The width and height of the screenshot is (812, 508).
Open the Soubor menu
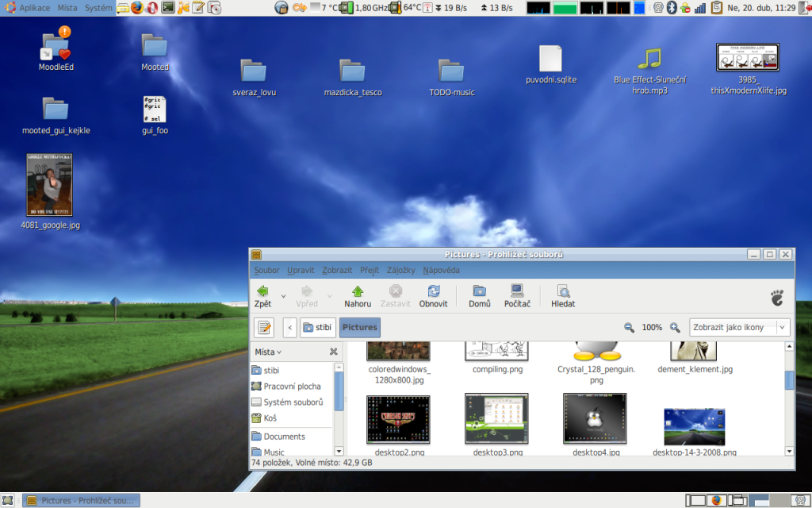(x=266, y=270)
